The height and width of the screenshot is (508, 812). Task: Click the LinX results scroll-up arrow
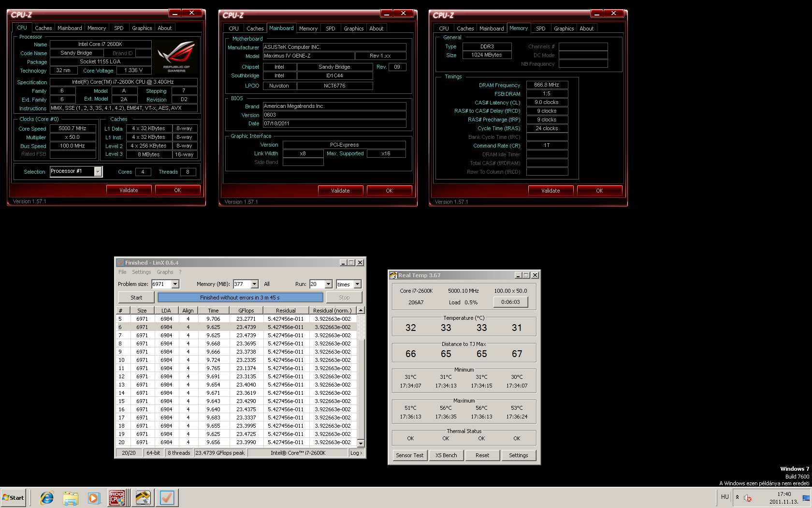pyautogui.click(x=361, y=310)
